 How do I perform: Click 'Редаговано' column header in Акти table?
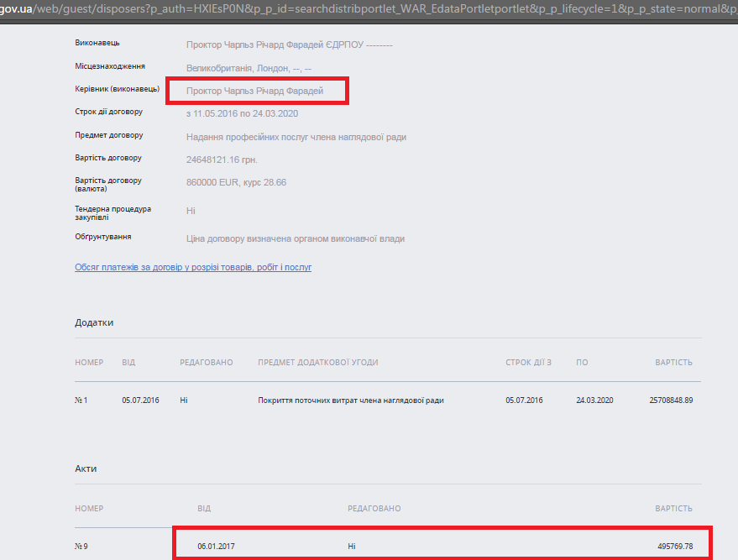pos(374,509)
